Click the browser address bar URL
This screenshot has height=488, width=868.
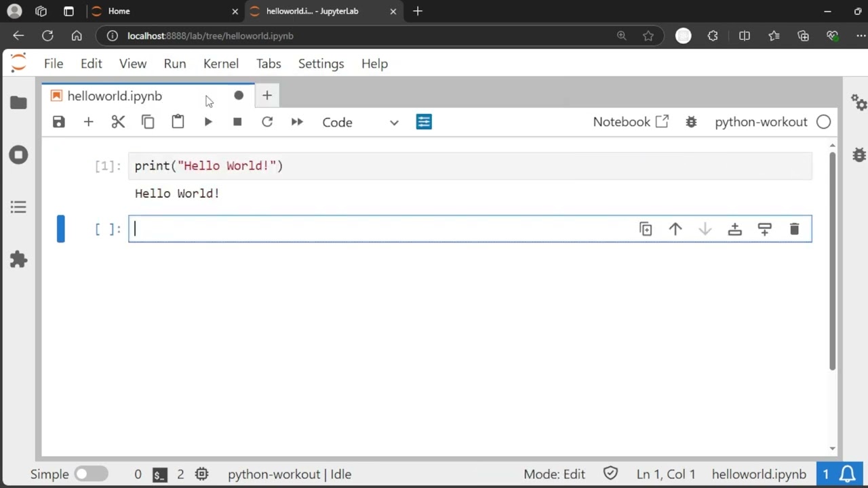coord(210,36)
